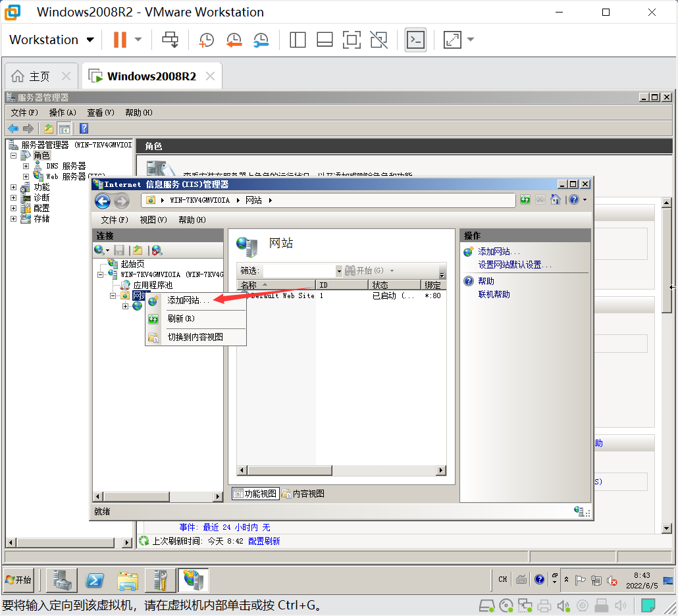Expand the DNS 服务器 node

[26, 166]
